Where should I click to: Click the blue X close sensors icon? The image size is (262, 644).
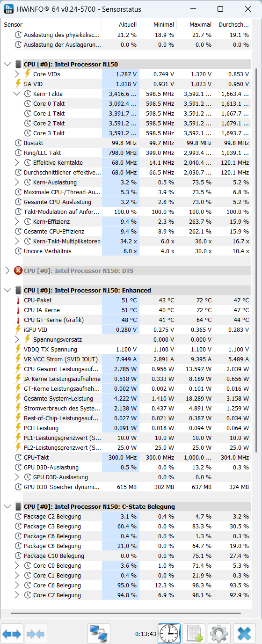[244, 634]
